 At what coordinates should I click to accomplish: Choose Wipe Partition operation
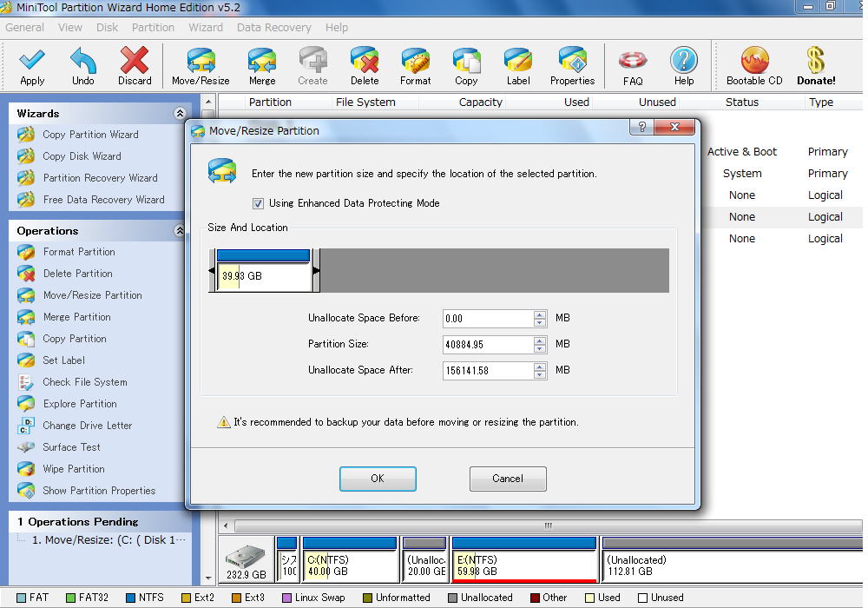[x=74, y=469]
